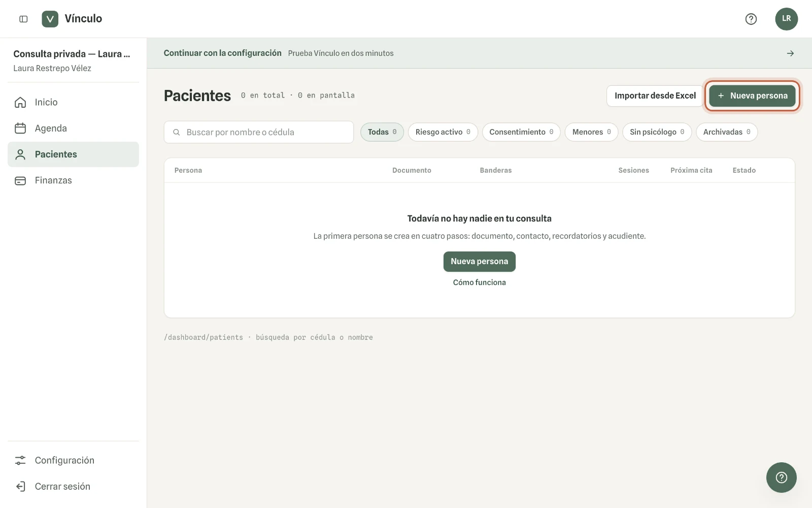Screen dimensions: 812x508
Task: Click the Sesiones column header
Action: (633, 170)
